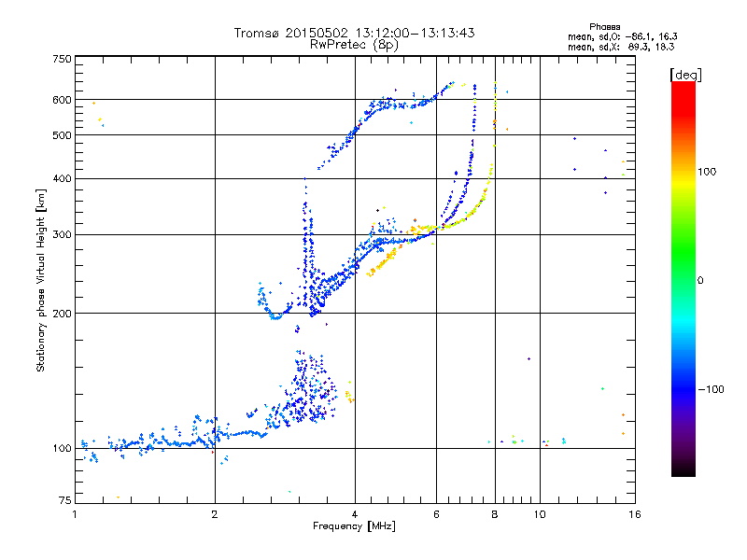Click the 'Stationary phase Virtual Height [km]' label
Image resolution: width=747 pixels, height=560 pixels.
point(41,280)
